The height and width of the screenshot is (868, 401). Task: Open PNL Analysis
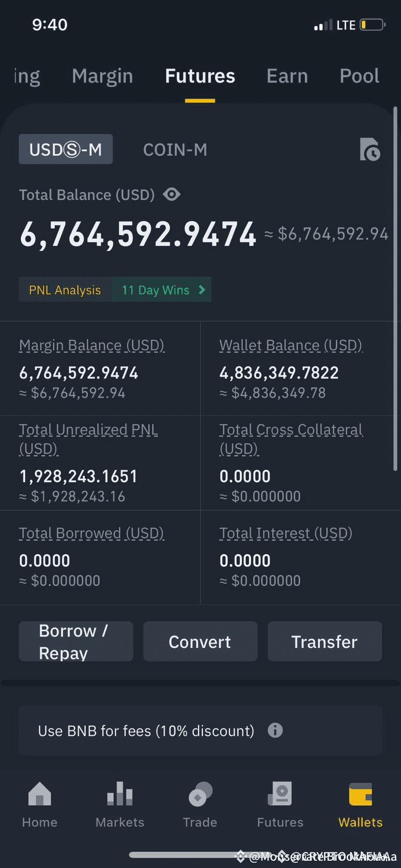pyautogui.click(x=65, y=289)
